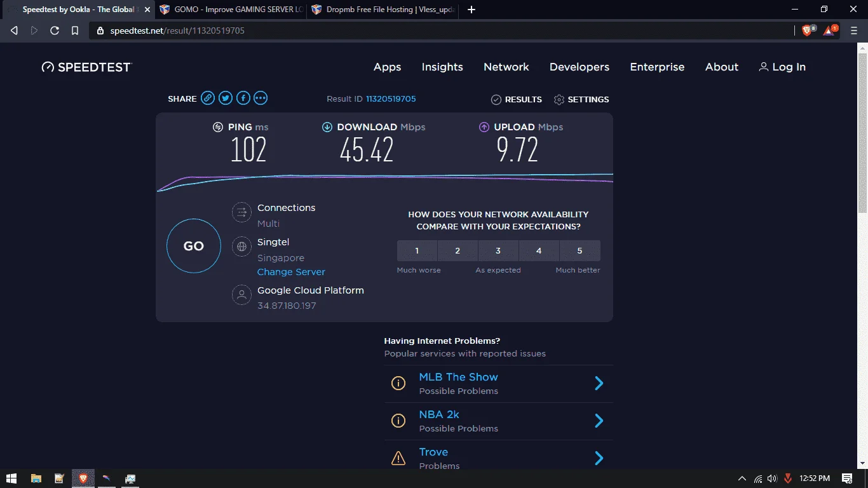Open File Explorer from taskbar

click(x=36, y=478)
